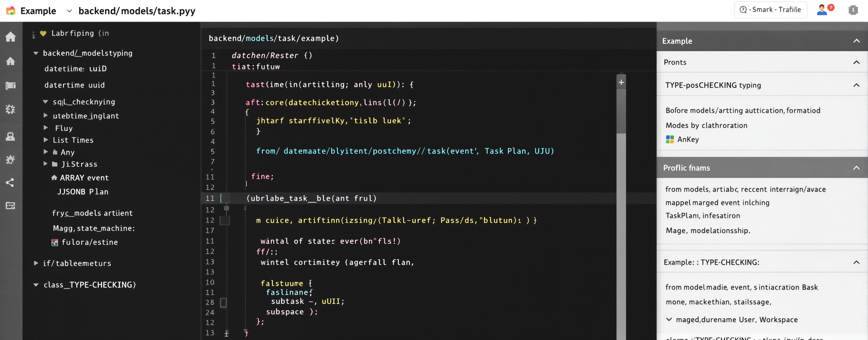Open the server/storage icon in sidebar
868x340 pixels.
click(10, 205)
